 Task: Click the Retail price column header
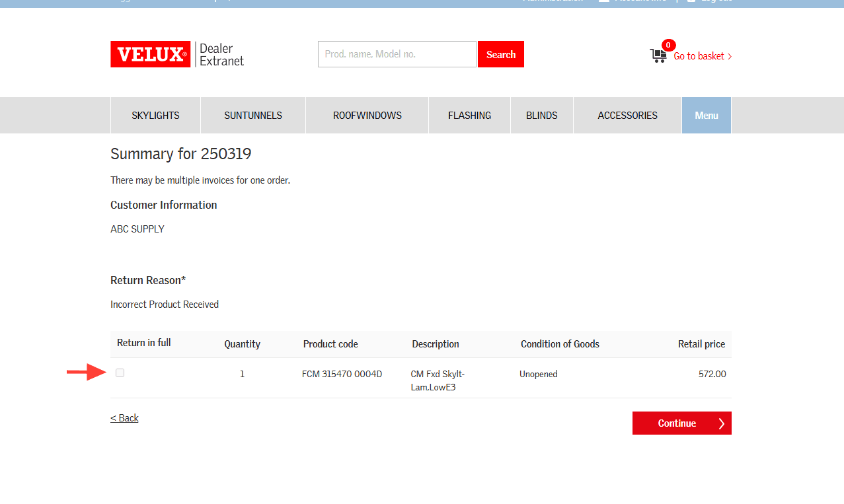tap(701, 344)
